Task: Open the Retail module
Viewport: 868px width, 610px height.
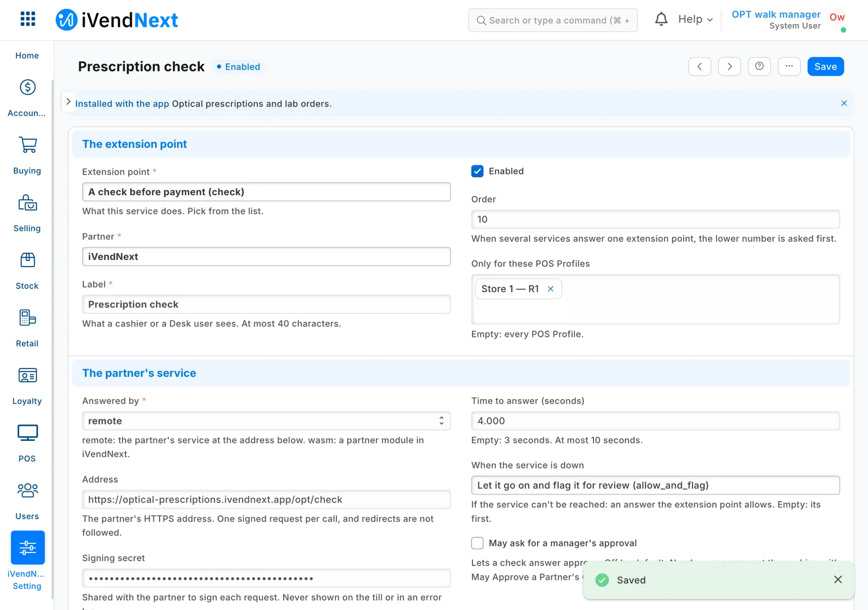Action: pos(27,328)
